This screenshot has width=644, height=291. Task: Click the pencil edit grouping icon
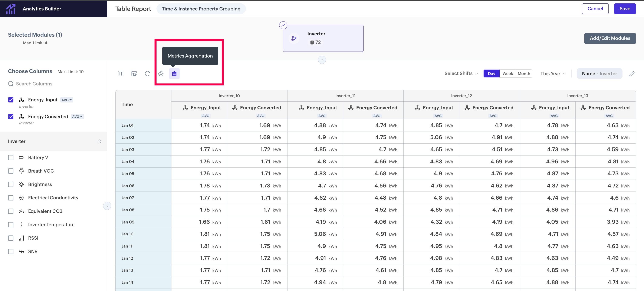click(632, 73)
